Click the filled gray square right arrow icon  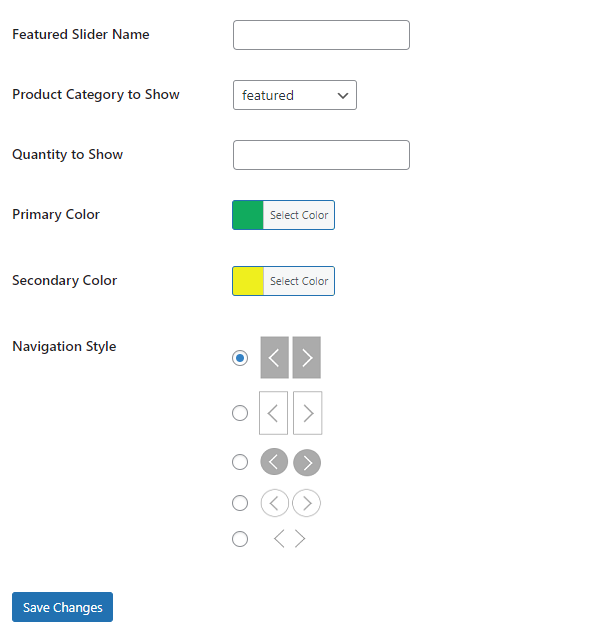pos(306,357)
